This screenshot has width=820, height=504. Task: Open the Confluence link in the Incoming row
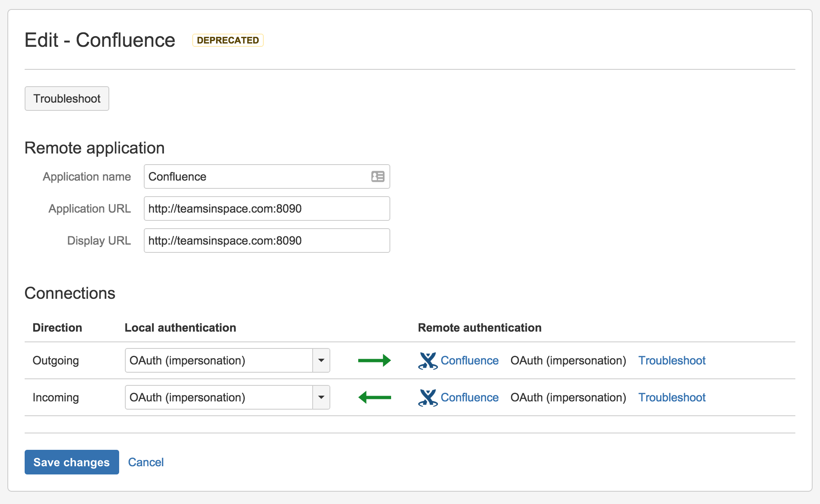[470, 397]
